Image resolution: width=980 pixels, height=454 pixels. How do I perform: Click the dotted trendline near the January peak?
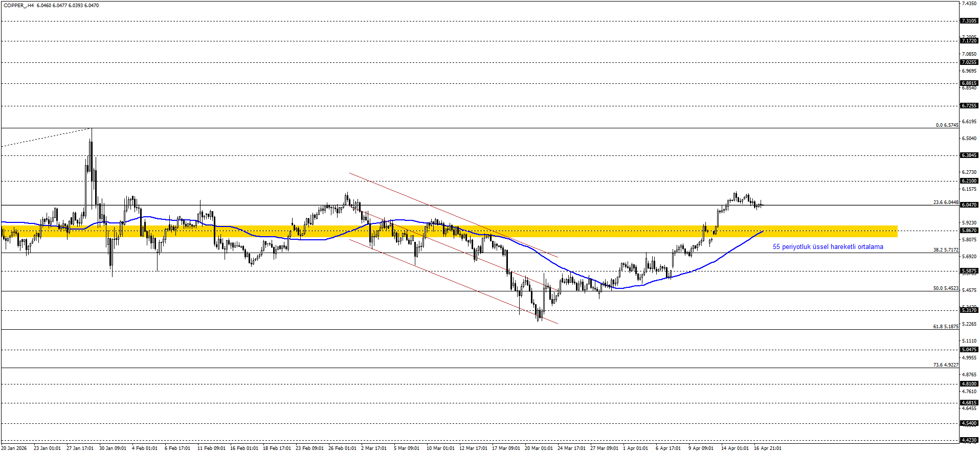tap(46, 138)
